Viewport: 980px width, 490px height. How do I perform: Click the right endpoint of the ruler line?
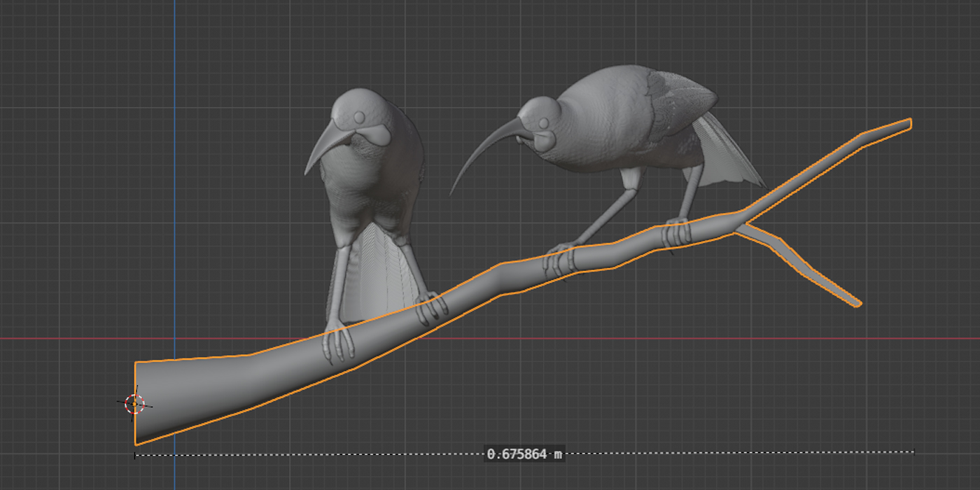913,452
